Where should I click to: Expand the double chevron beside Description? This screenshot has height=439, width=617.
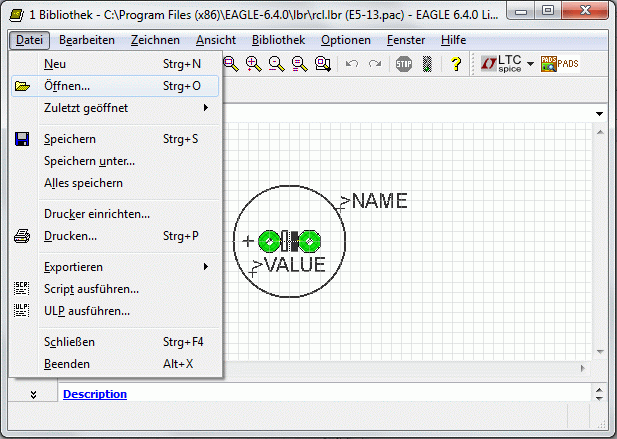point(33,394)
